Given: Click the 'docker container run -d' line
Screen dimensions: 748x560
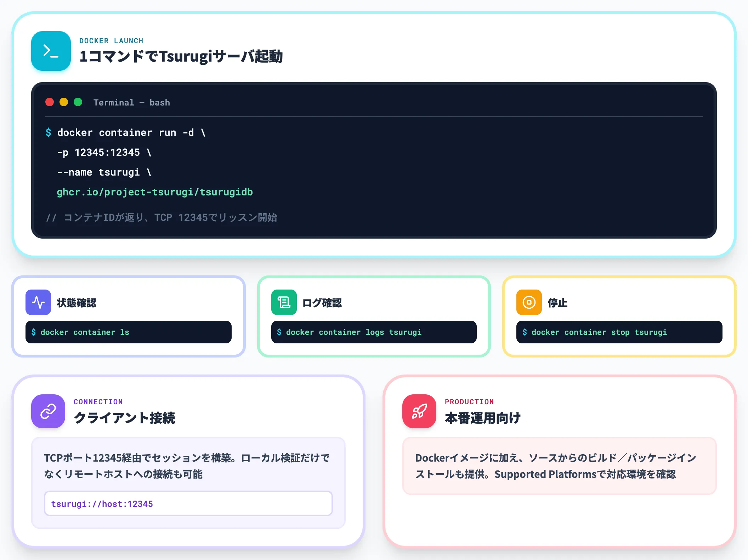Looking at the screenshot, I should pos(126,133).
